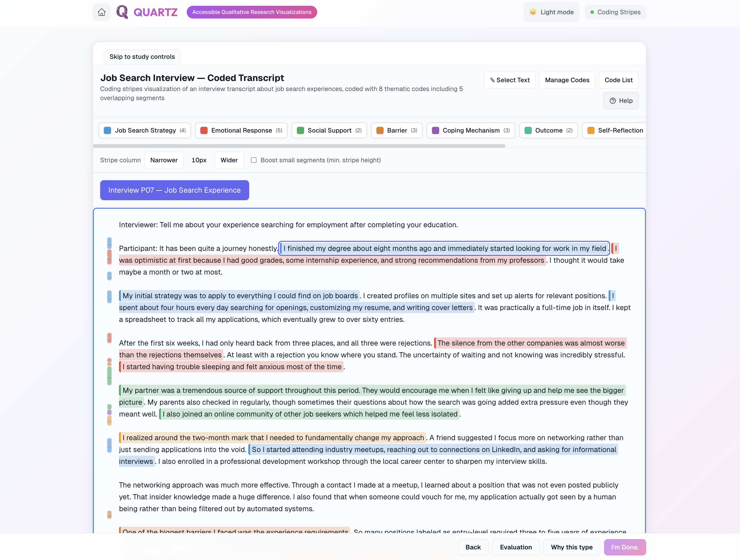Click highlighted segment 'I also joined an online community'
The height and width of the screenshot is (560, 740).
point(310,414)
